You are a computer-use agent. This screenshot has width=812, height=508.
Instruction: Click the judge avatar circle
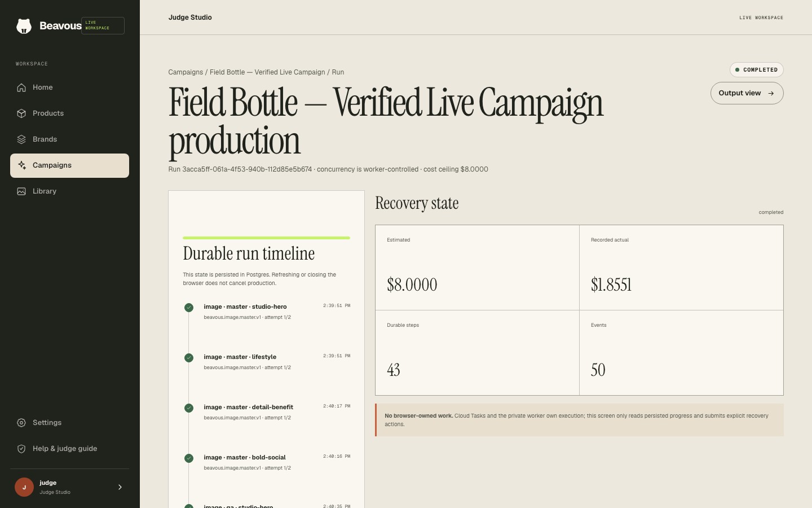point(24,487)
